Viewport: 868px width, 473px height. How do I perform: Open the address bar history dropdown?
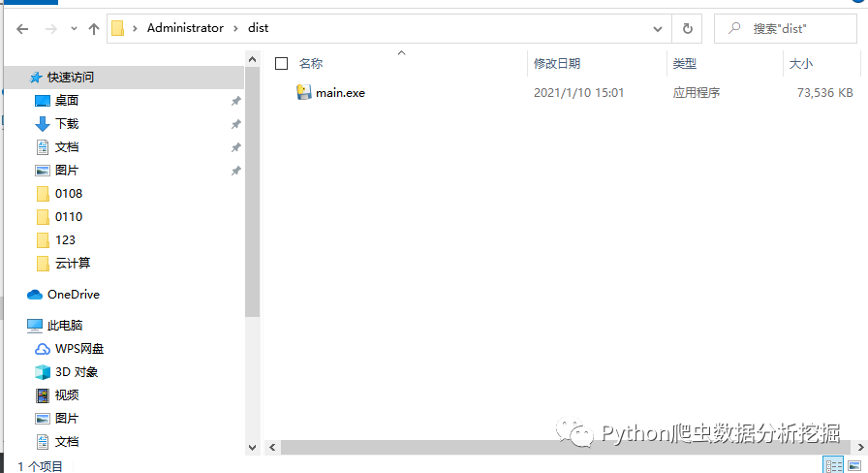(658, 29)
